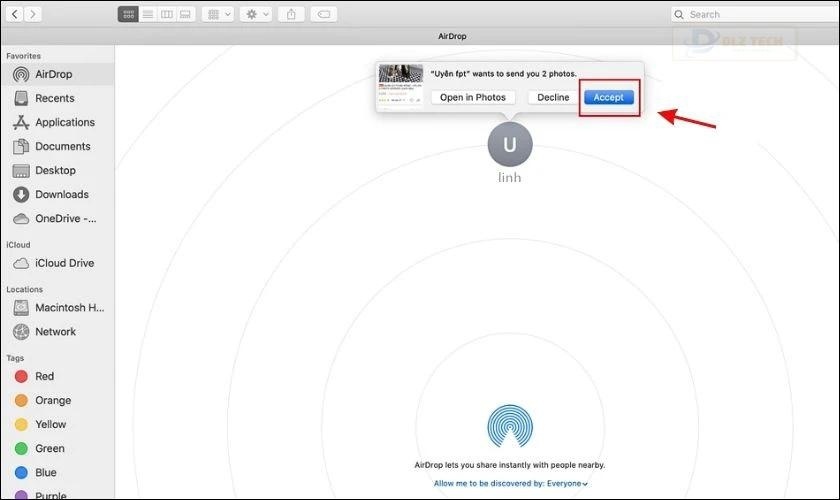Click the Finder Search field
The image size is (840, 500).
(x=750, y=14)
